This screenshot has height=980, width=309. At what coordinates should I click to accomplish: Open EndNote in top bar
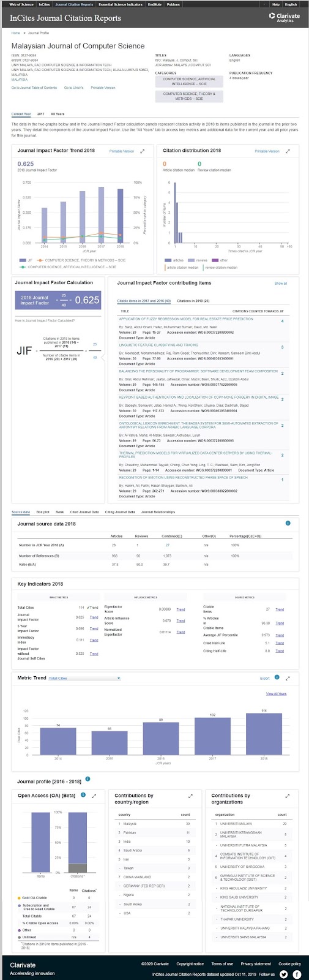(x=155, y=4)
